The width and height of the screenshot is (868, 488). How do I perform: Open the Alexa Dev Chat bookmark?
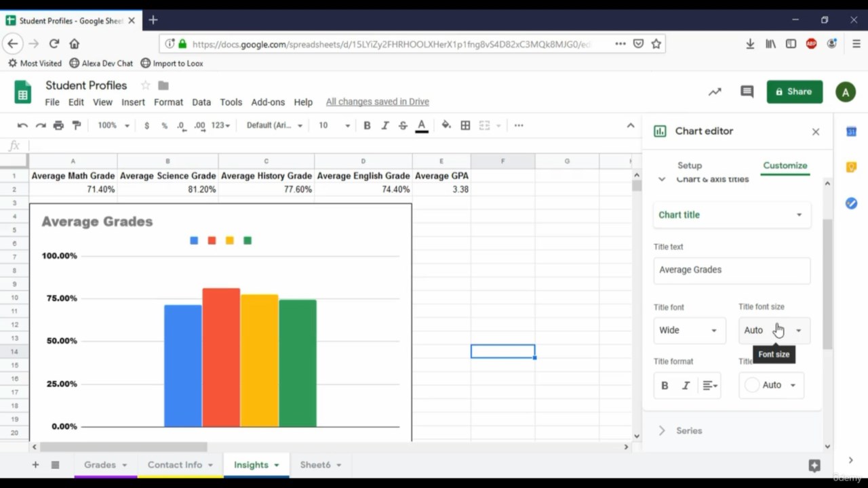click(101, 63)
